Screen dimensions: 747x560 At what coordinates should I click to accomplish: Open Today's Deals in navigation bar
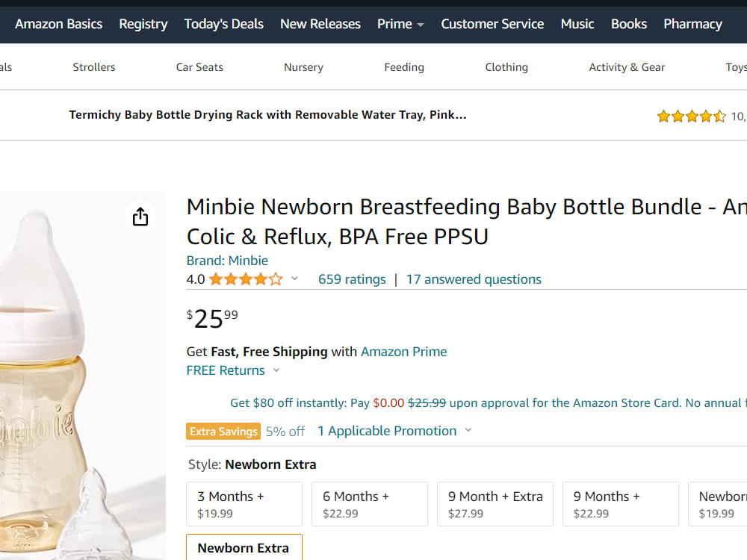[224, 24]
